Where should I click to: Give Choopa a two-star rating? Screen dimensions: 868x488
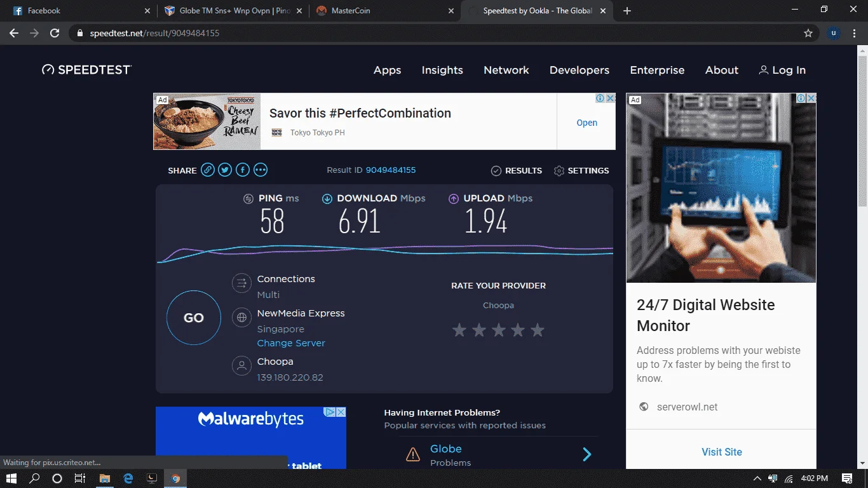pyautogui.click(x=479, y=330)
